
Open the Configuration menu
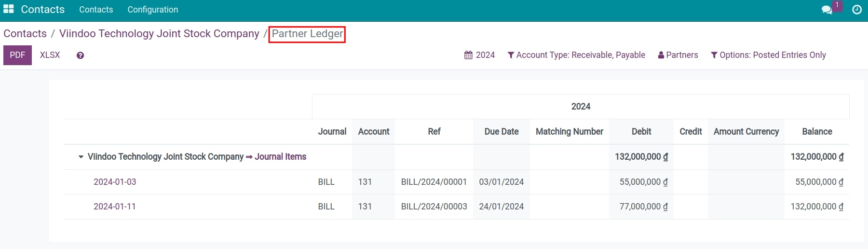(152, 10)
